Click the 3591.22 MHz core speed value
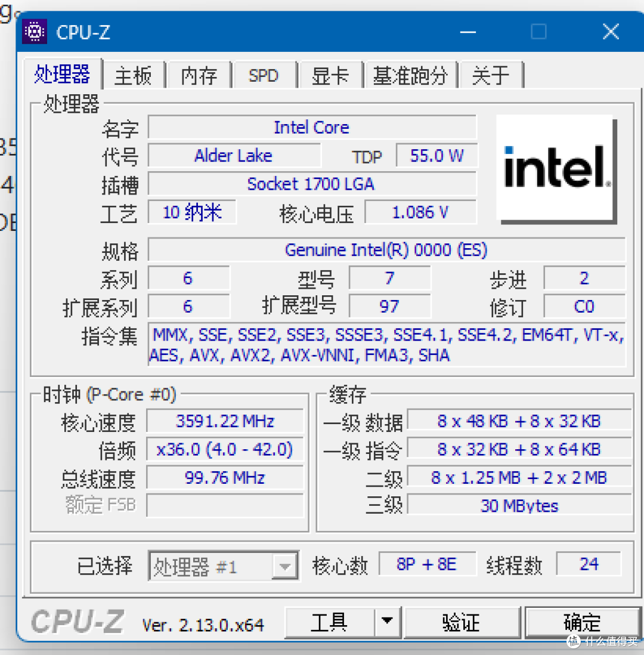The height and width of the screenshot is (655, 644). 225,421
